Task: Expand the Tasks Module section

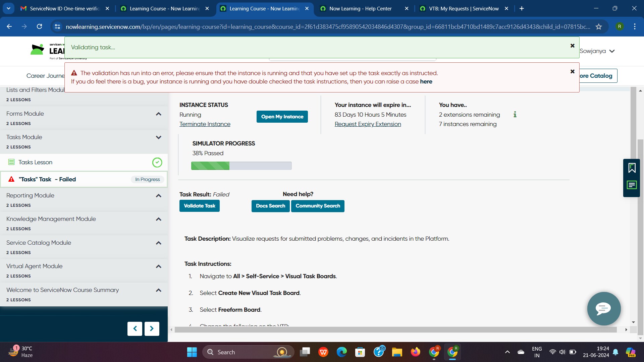Action: tap(158, 137)
